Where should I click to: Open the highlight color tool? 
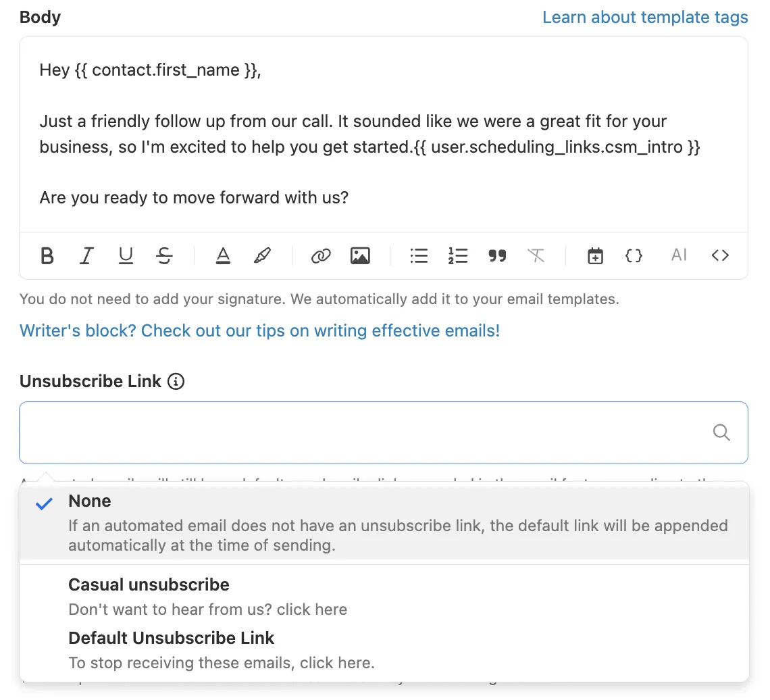pyautogui.click(x=262, y=256)
